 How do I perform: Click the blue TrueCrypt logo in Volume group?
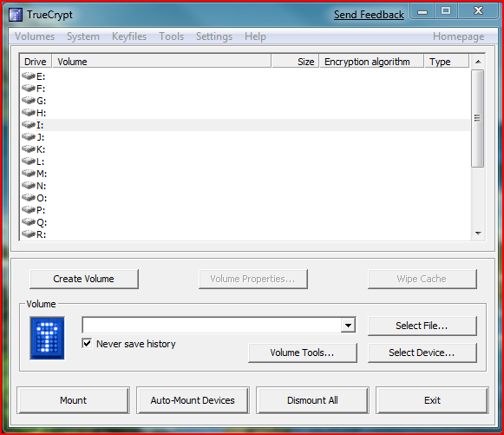(47, 338)
